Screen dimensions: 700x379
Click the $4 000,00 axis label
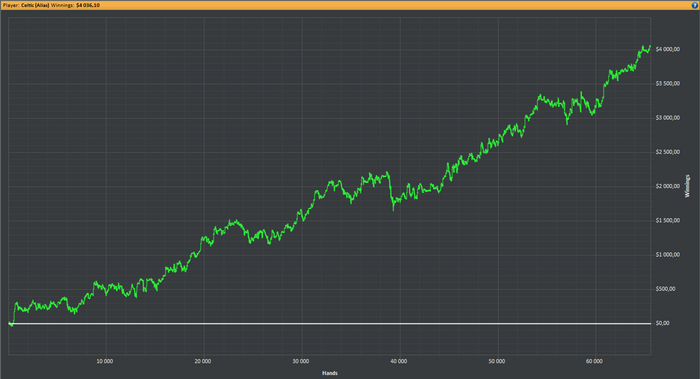(668, 50)
